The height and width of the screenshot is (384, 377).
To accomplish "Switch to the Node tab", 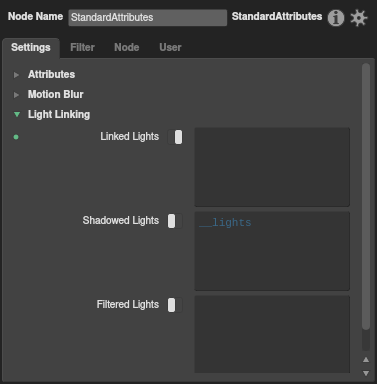I will tap(127, 47).
